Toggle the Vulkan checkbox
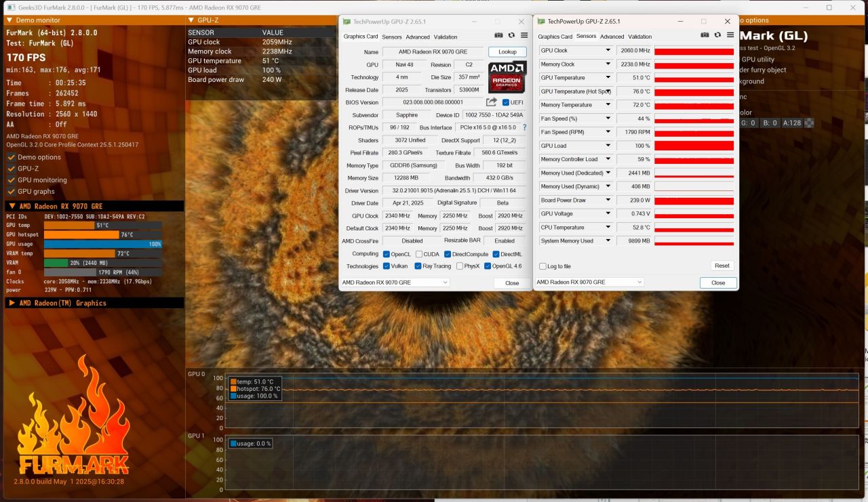Viewport: 868px width, 502px height. click(387, 266)
